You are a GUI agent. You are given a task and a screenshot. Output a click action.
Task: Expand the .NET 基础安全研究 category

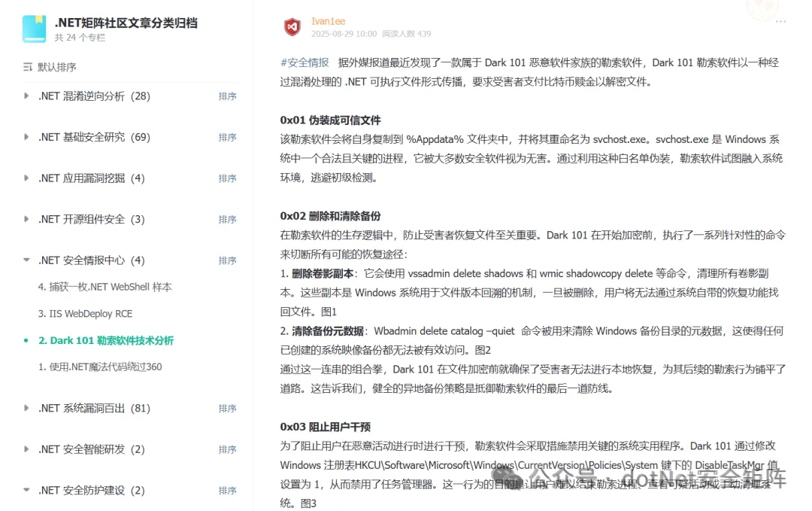pos(26,137)
